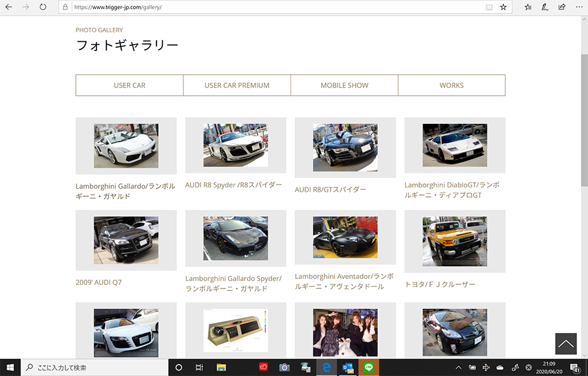Open the LINE app from the taskbar

click(x=369, y=367)
